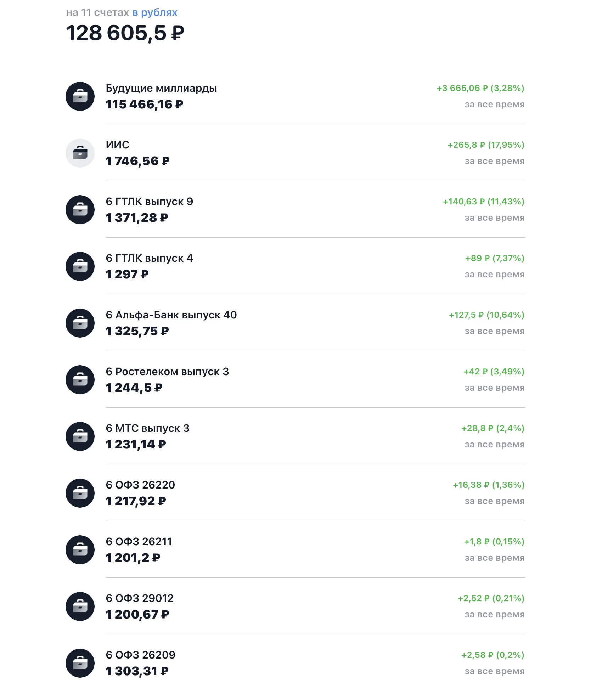Open the Будущие миллиарды briefcase icon

click(x=80, y=96)
